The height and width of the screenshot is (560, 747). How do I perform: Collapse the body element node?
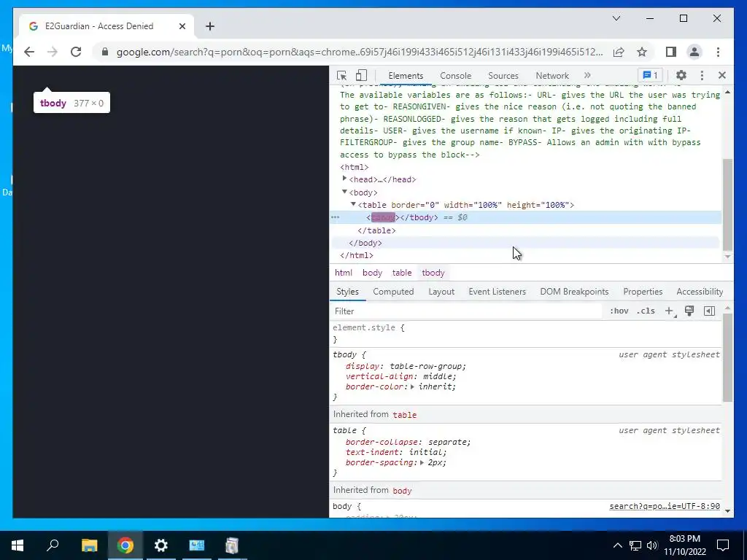[344, 192]
